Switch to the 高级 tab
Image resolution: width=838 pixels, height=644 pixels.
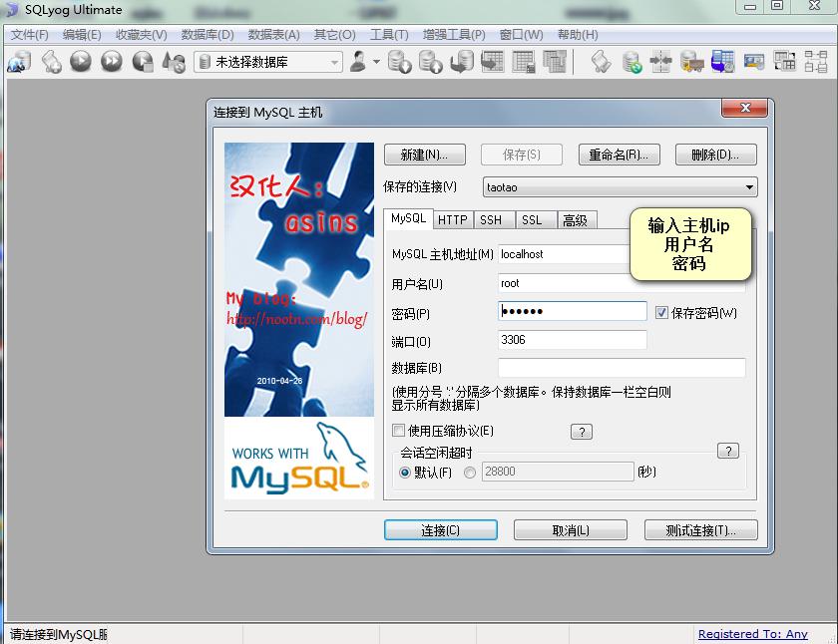pyautogui.click(x=576, y=220)
